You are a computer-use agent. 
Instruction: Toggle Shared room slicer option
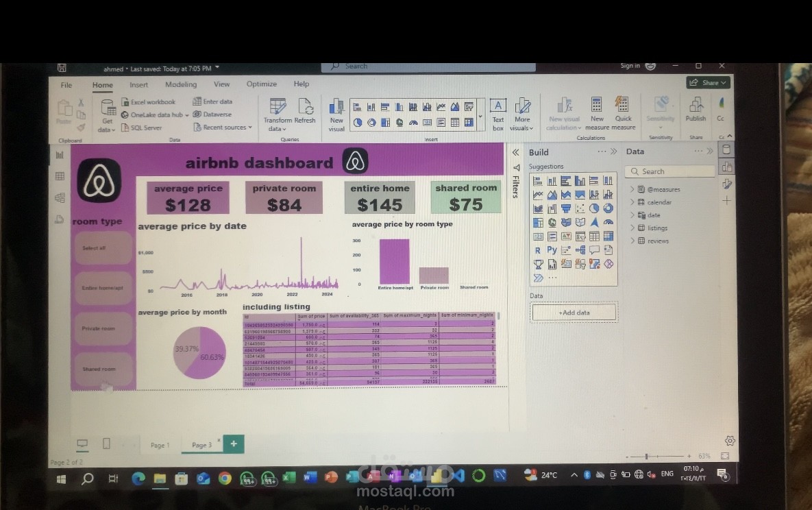[103, 369]
